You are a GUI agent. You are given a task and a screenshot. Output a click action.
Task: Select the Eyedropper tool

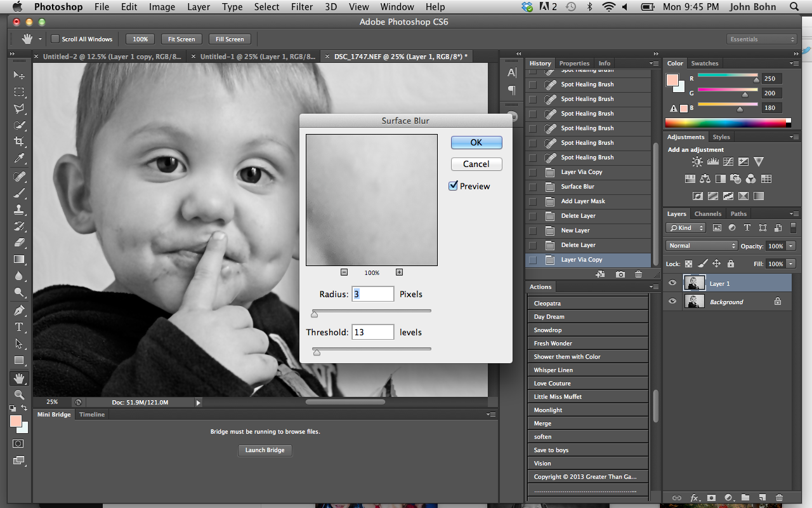(x=19, y=158)
